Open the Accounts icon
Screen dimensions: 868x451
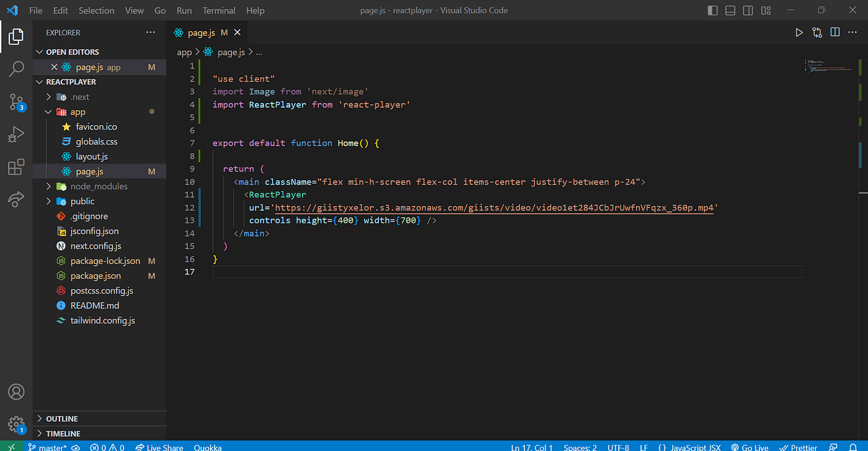[16, 392]
